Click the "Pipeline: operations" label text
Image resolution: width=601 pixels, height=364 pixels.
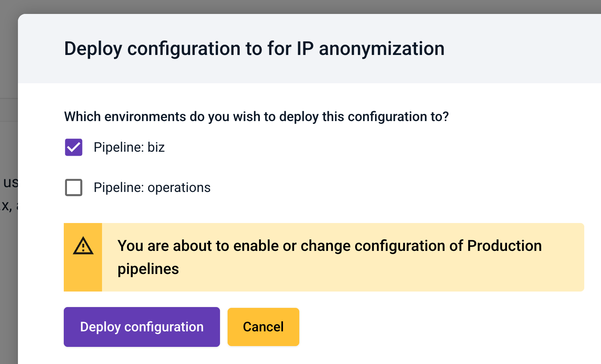pyautogui.click(x=152, y=188)
